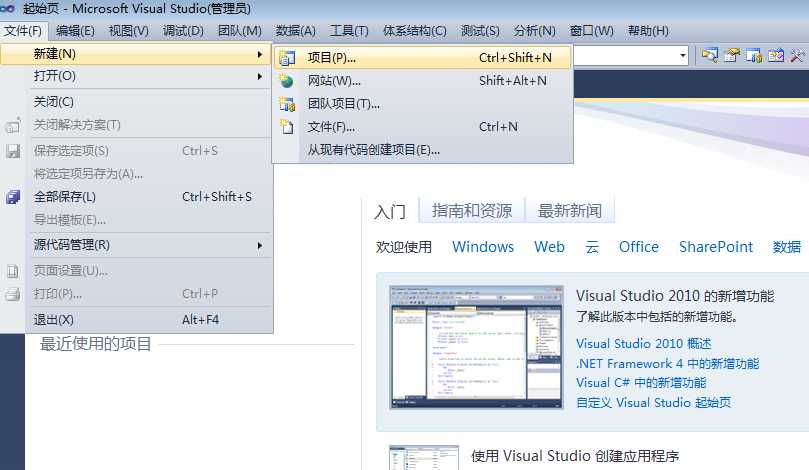809x470 pixels.
Task: Click the globe icon beside 网站(W)
Action: coord(286,81)
